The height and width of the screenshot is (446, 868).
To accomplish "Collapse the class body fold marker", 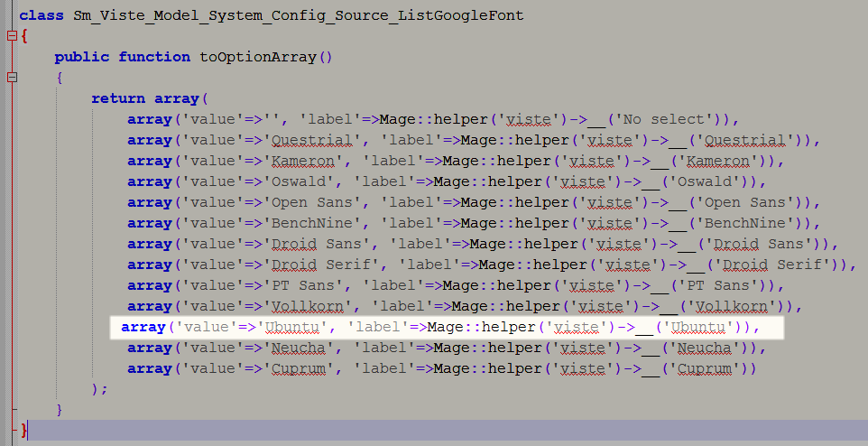I will pyautogui.click(x=12, y=37).
